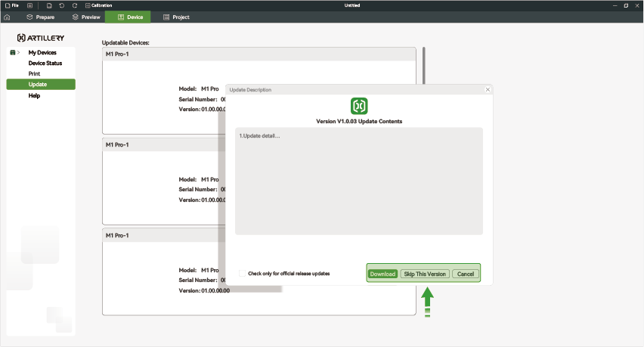The width and height of the screenshot is (644, 347).
Task: Redo with the clockwise arrow icon
Action: pos(75,5)
